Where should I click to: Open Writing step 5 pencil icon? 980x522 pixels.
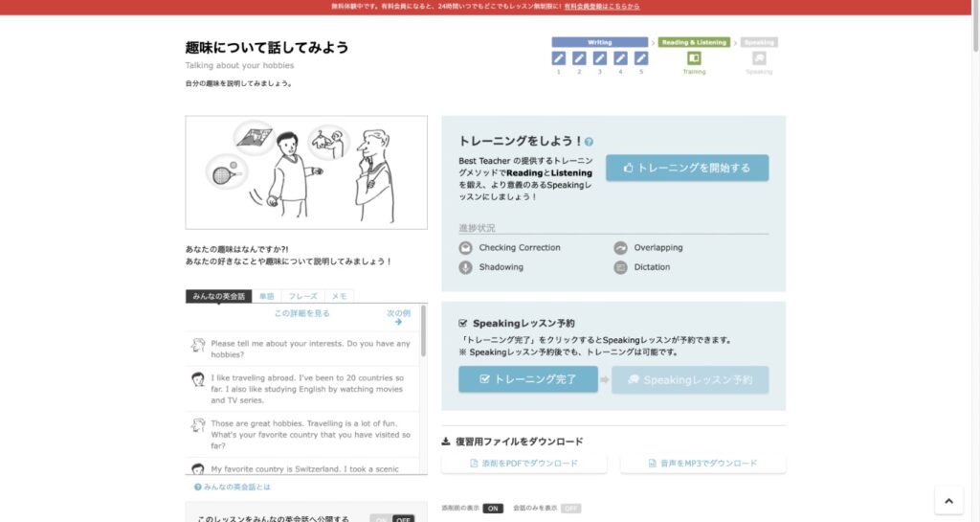pos(640,58)
